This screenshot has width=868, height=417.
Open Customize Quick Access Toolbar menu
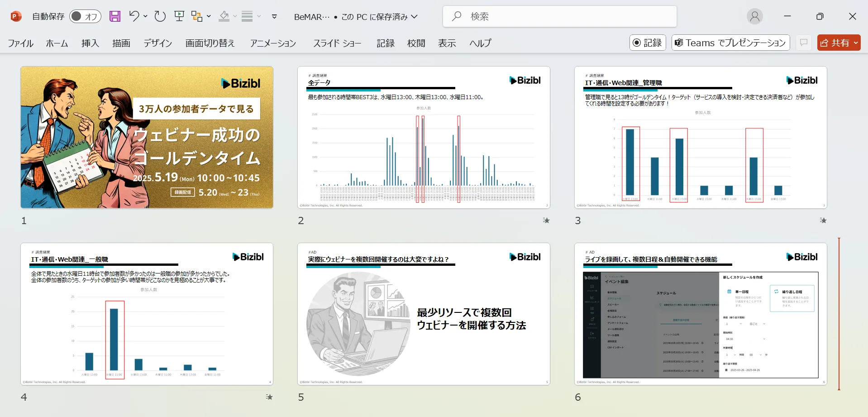274,16
